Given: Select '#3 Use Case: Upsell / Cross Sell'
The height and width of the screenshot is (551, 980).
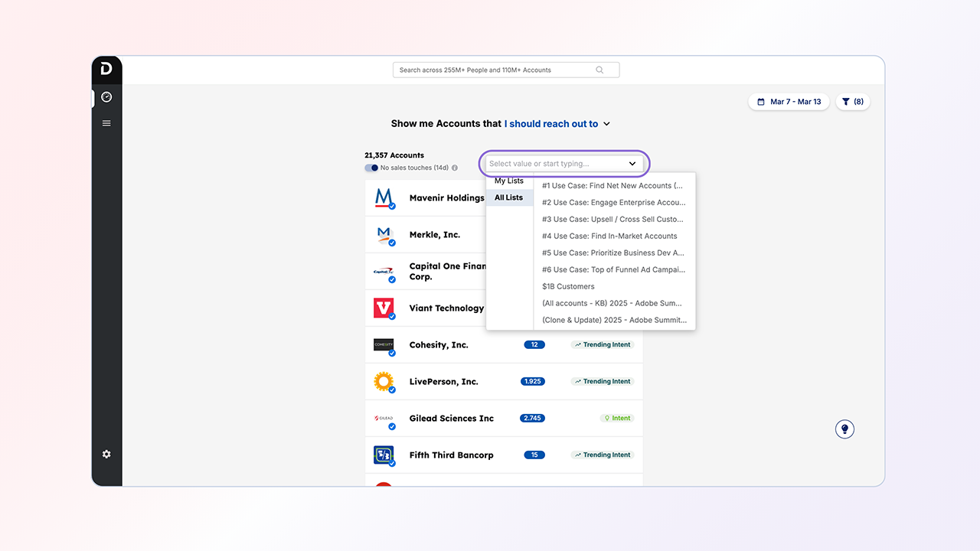Looking at the screenshot, I should coord(614,219).
